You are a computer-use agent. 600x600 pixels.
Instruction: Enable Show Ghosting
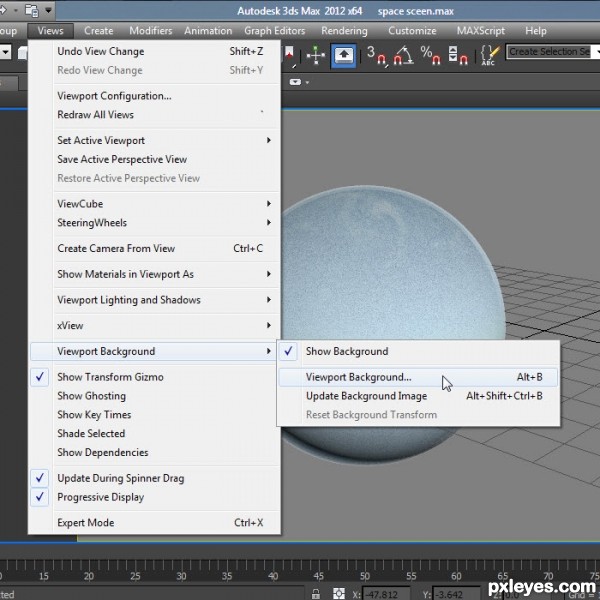(x=155, y=396)
